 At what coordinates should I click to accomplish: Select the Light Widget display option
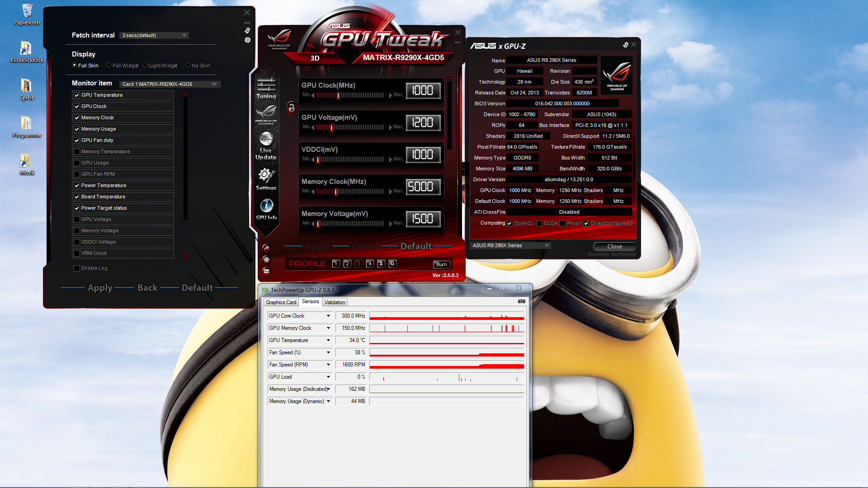(145, 65)
